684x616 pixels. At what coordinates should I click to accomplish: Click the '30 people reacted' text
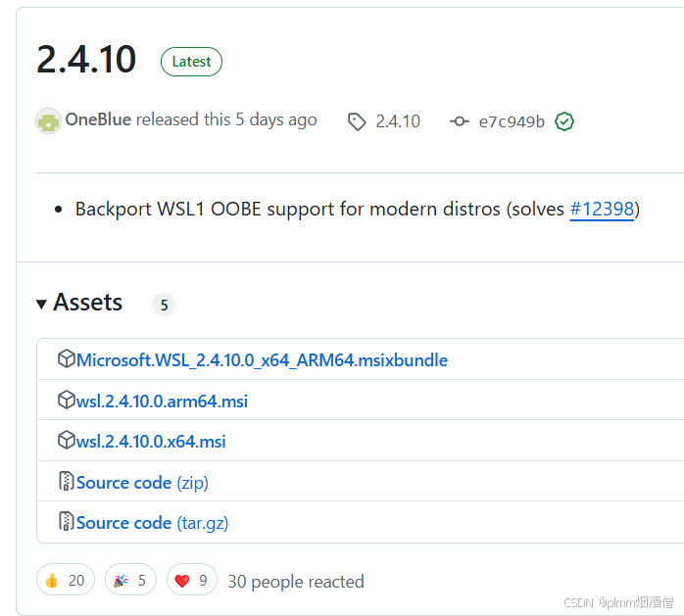[x=296, y=582]
